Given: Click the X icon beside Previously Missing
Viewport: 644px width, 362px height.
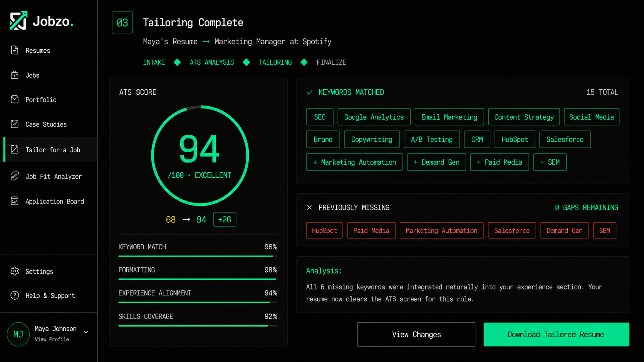Looking at the screenshot, I should (309, 207).
